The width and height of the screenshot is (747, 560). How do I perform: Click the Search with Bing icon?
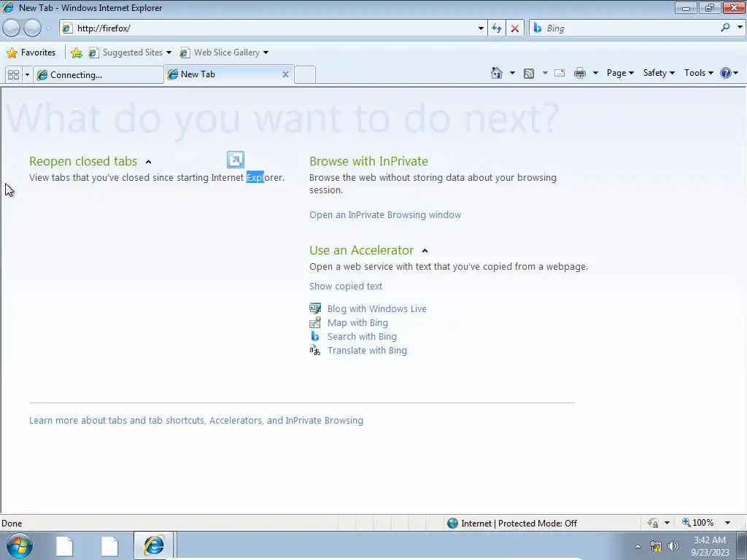pyautogui.click(x=315, y=336)
